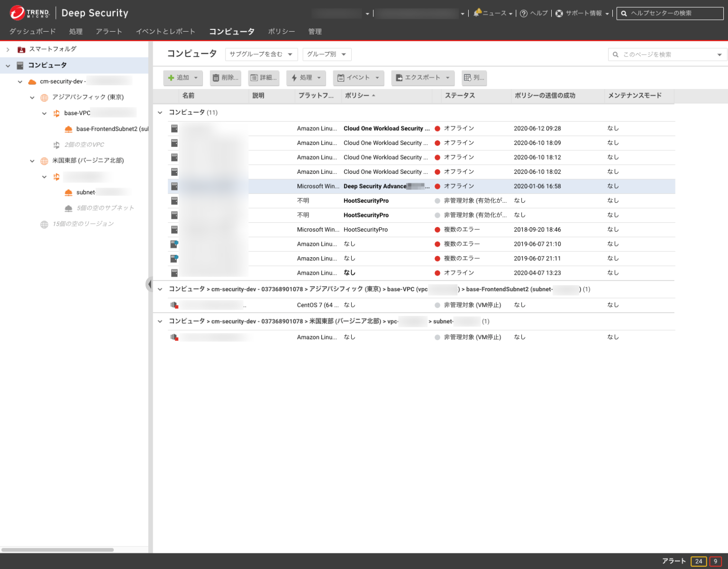
Task: Click the left sidebar collapse handle
Action: pos(150,284)
